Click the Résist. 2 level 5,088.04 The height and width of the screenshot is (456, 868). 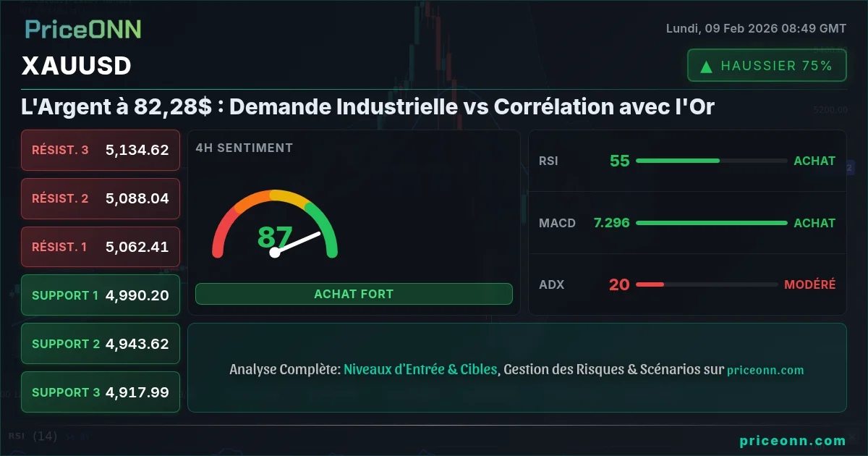coord(101,198)
